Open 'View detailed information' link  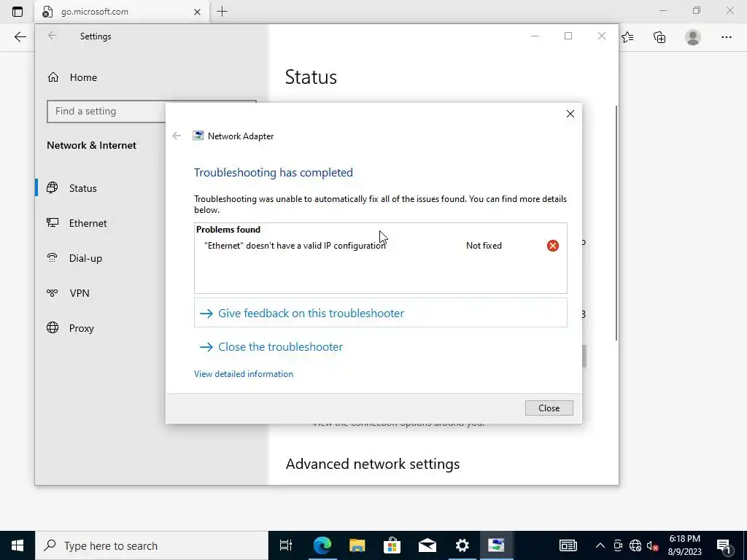tap(244, 374)
